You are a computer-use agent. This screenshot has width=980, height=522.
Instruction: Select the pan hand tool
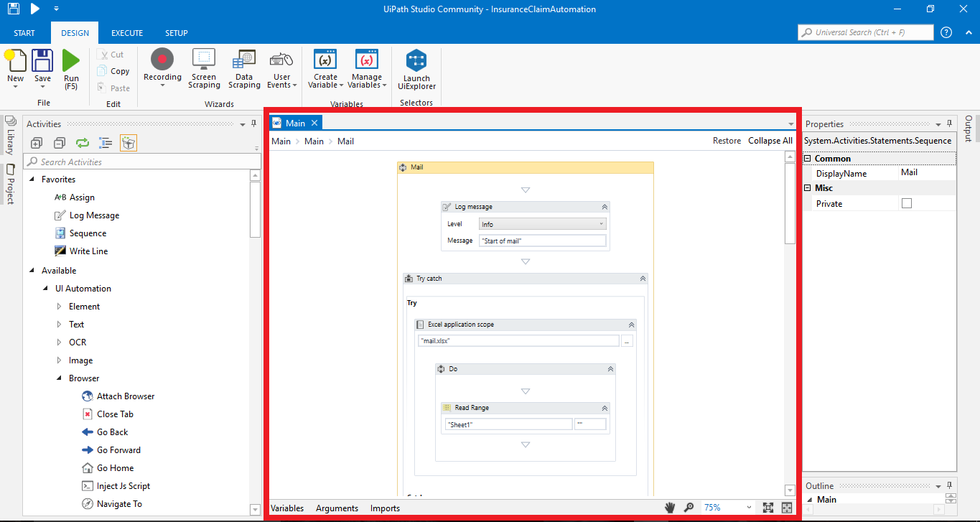[670, 508]
